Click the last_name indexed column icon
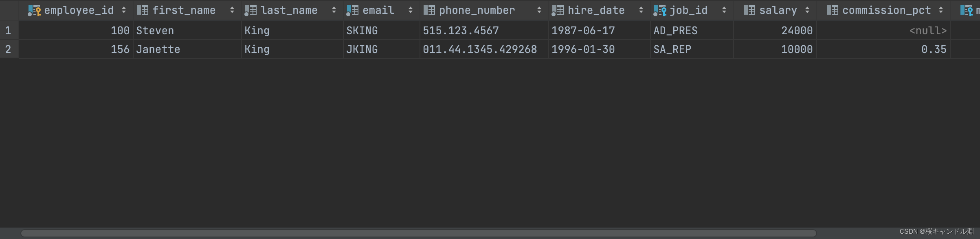The width and height of the screenshot is (980, 239). tap(250, 10)
